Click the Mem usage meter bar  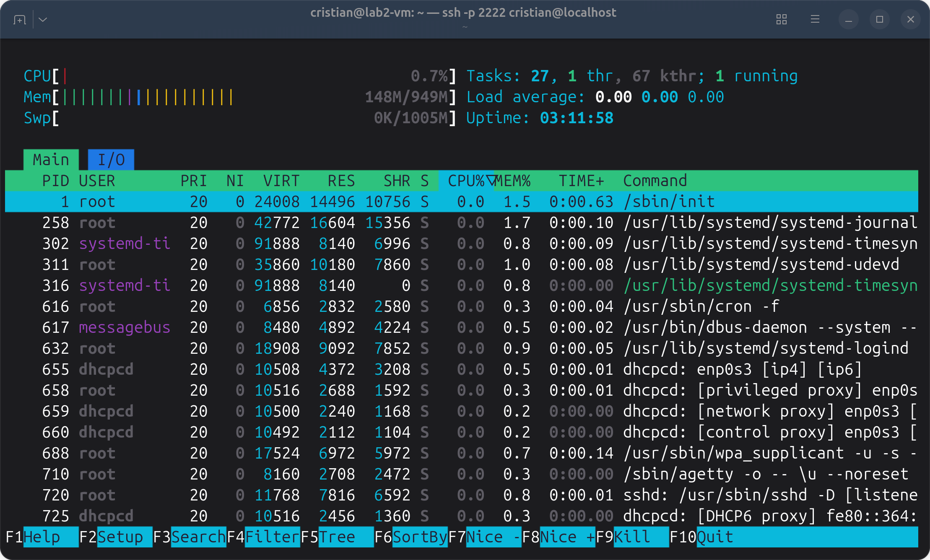240,97
